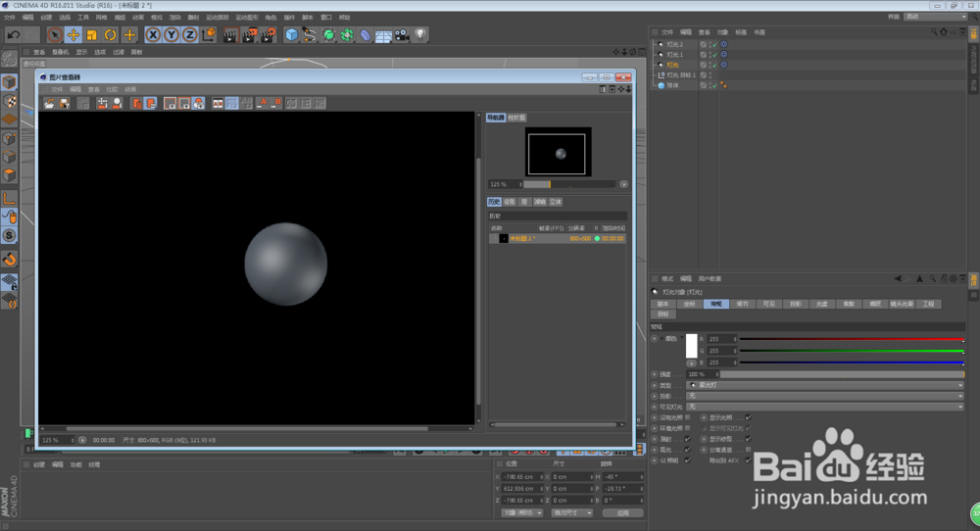Open the 可见灯光 dropdown
The height and width of the screenshot is (531, 980).
coord(825,407)
